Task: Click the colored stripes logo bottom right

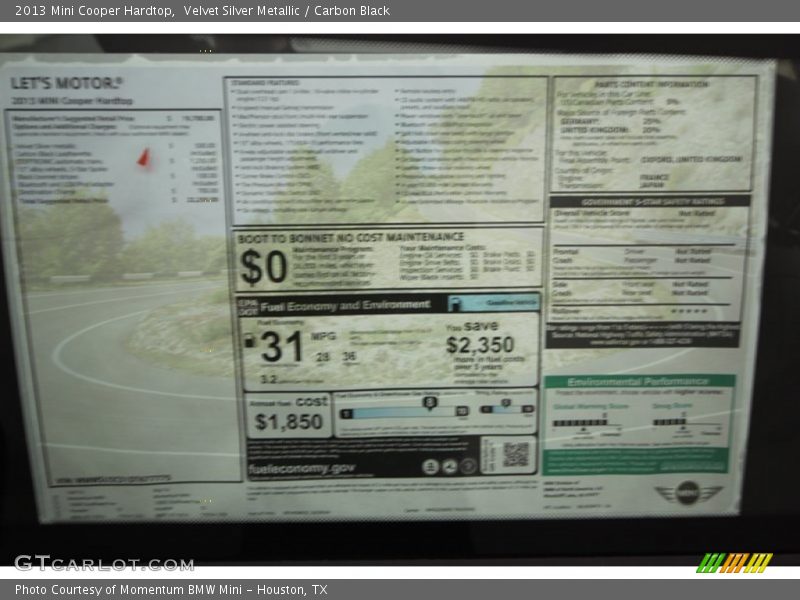Action: 734,562
